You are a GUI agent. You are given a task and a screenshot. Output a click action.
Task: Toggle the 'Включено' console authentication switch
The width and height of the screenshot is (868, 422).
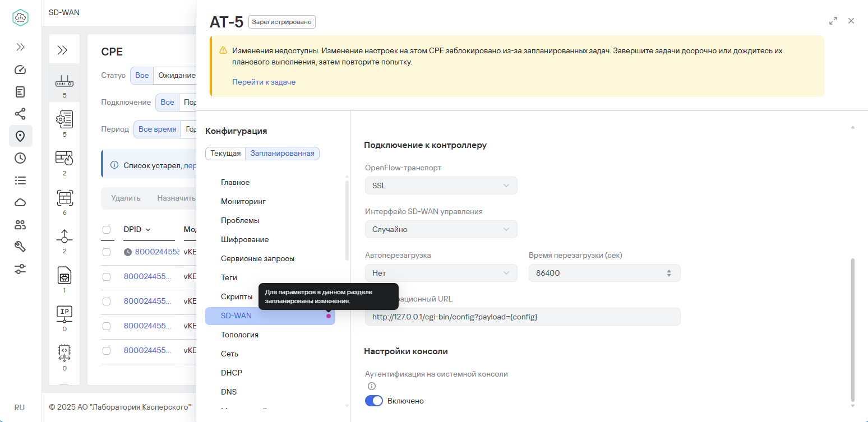click(x=374, y=401)
